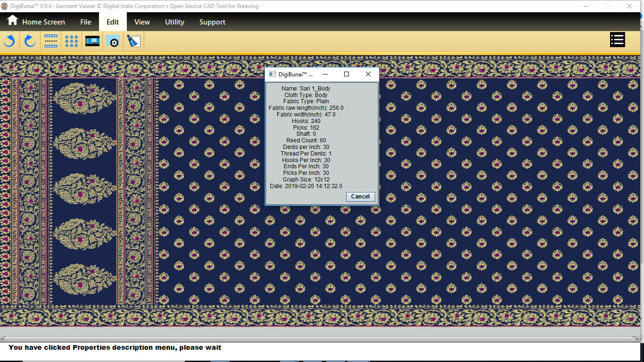Select the repeat motif grid icon
The height and width of the screenshot is (362, 644).
pos(72,41)
